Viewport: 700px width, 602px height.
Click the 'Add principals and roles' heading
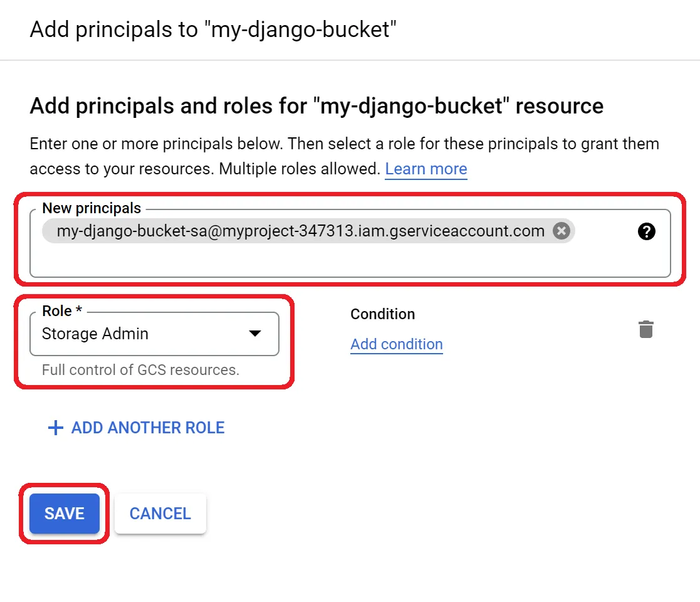(316, 106)
